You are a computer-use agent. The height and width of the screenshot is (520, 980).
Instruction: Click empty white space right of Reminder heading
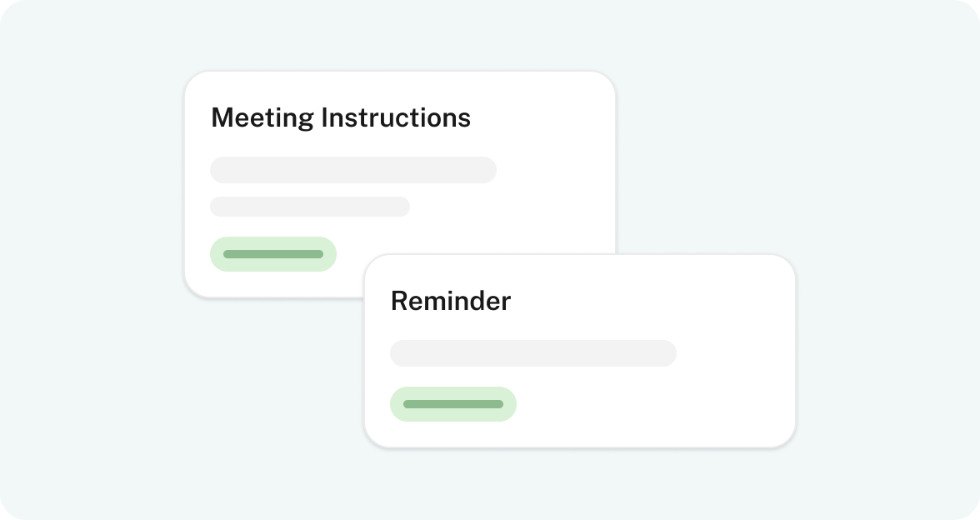click(650, 301)
